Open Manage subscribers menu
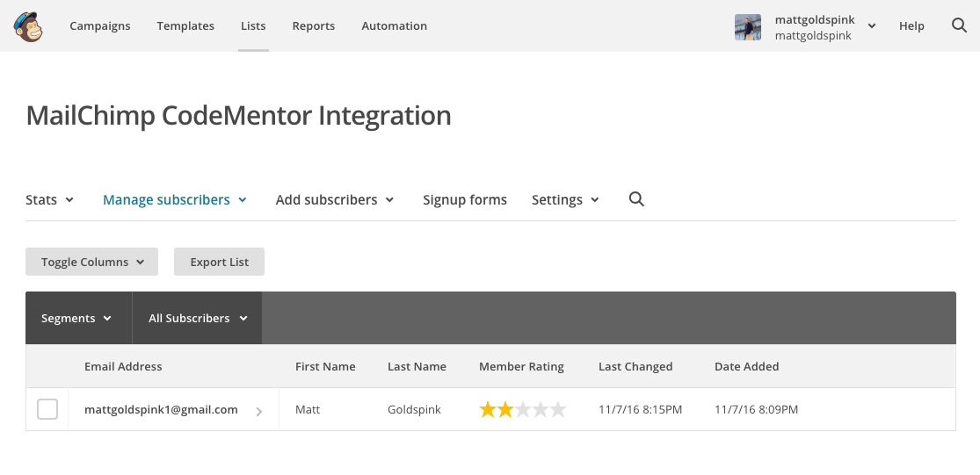The height and width of the screenshot is (475, 980). (175, 199)
